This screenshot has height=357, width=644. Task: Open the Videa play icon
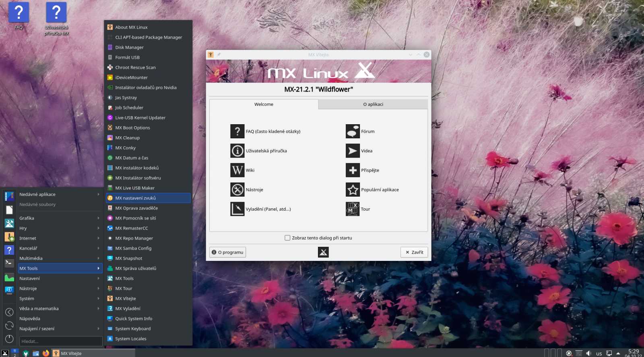click(353, 151)
